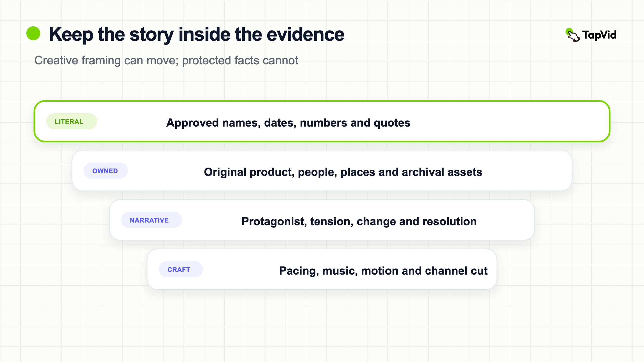This screenshot has height=362, width=644.
Task: Click the word 'evidence' in the title
Action: point(305,34)
